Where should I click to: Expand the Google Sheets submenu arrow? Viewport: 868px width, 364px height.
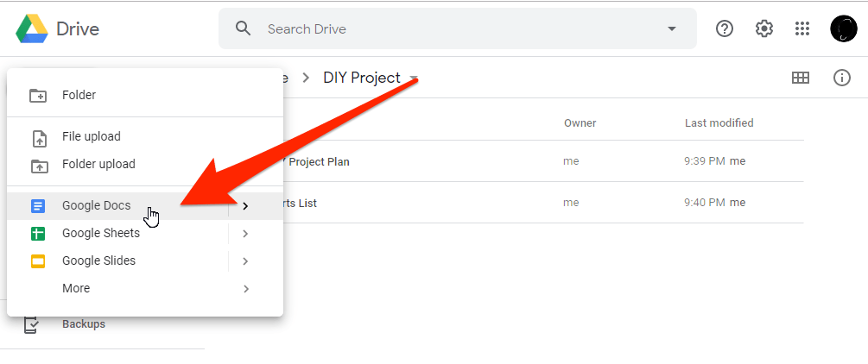246,234
